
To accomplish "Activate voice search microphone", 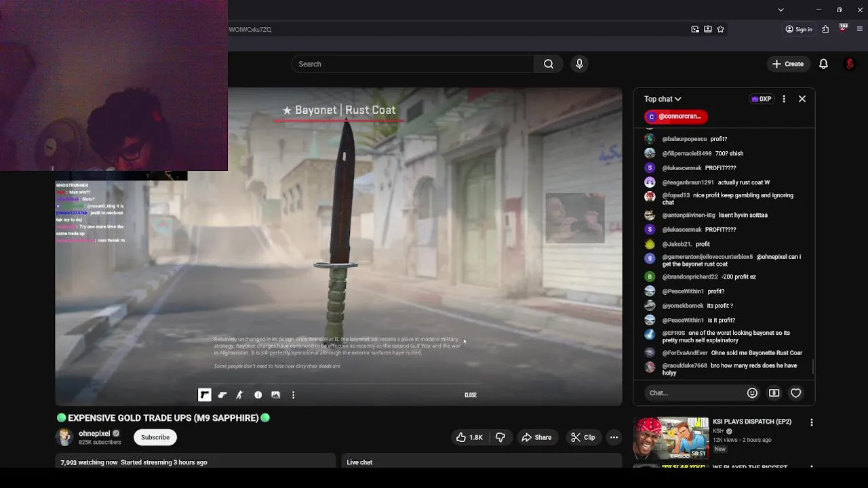I will coord(579,64).
